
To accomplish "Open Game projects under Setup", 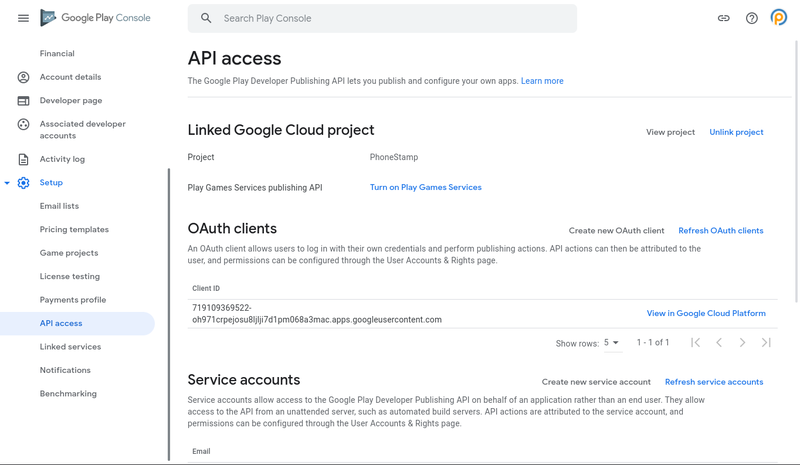I will pos(69,253).
